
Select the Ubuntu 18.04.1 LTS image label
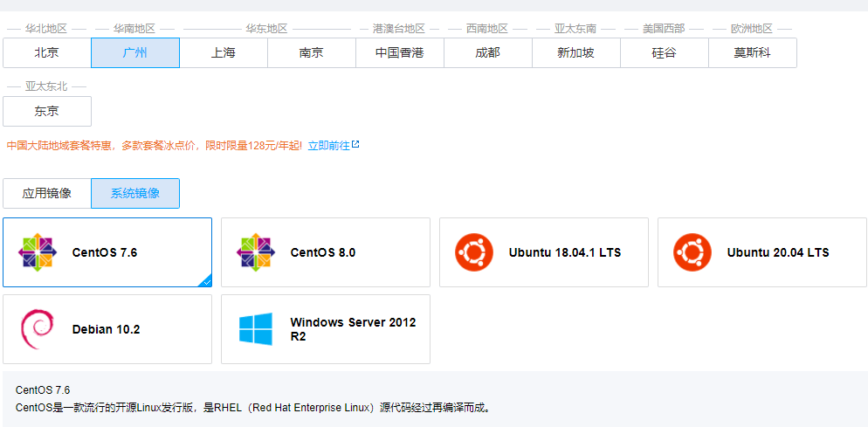565,252
